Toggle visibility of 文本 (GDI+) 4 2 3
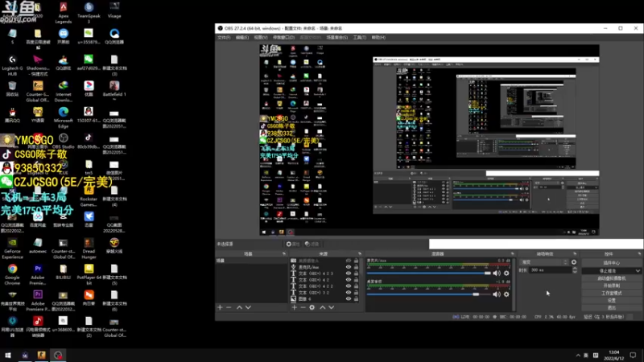This screenshot has height=362, width=644. (x=349, y=274)
